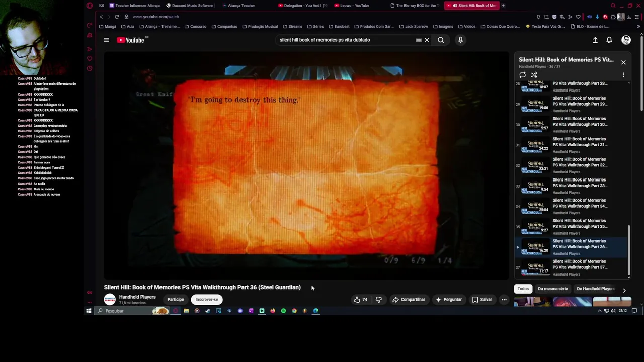Switch to Leowo - YouTube tab
644x362 pixels.
pos(352,6)
